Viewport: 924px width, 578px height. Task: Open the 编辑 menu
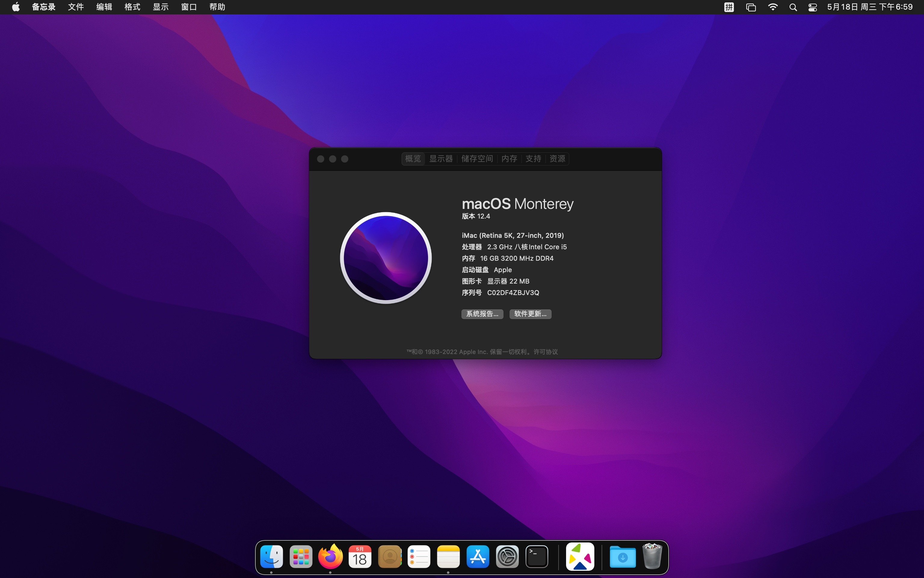tap(104, 7)
